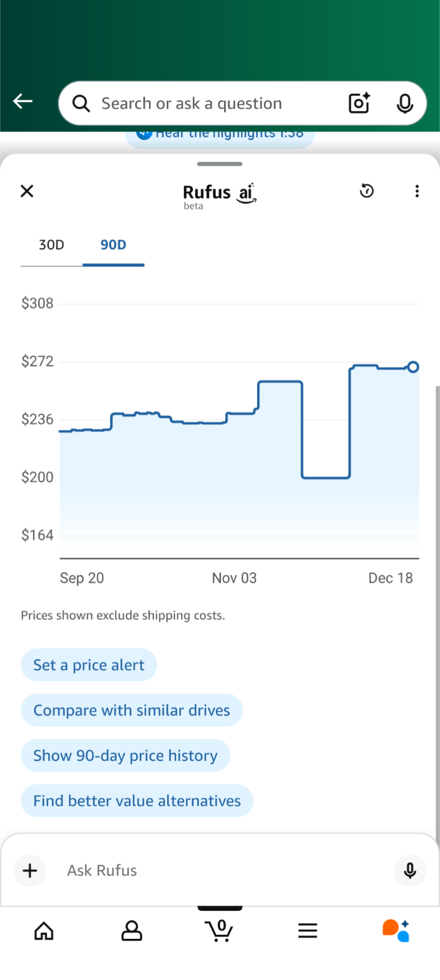
Task: Tap Compare with similar drives
Action: (132, 710)
